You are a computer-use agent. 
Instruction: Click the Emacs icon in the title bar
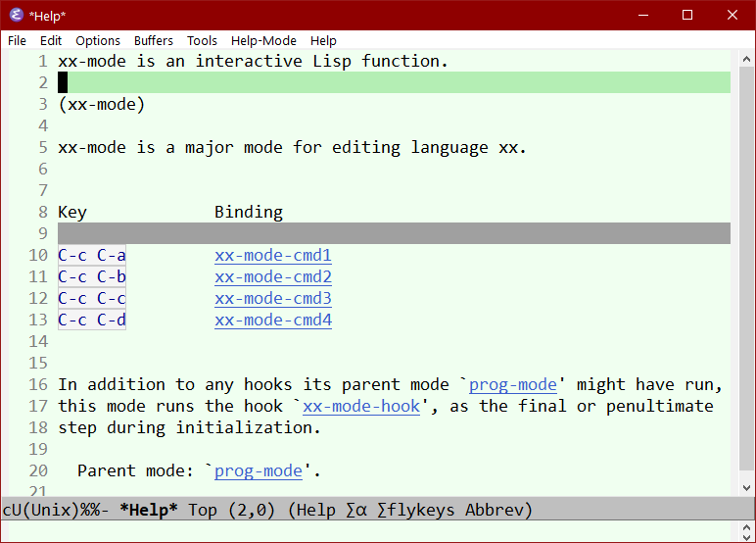17,15
